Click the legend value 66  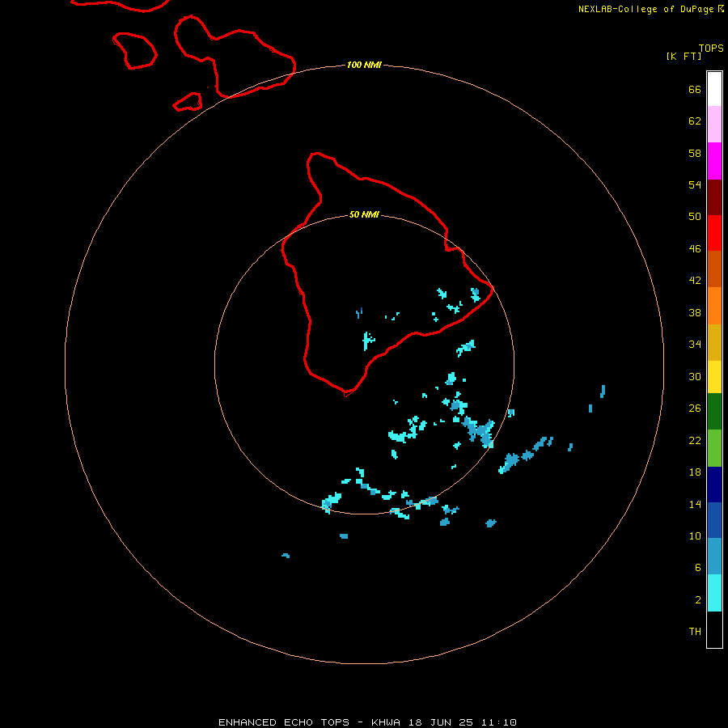(695, 89)
